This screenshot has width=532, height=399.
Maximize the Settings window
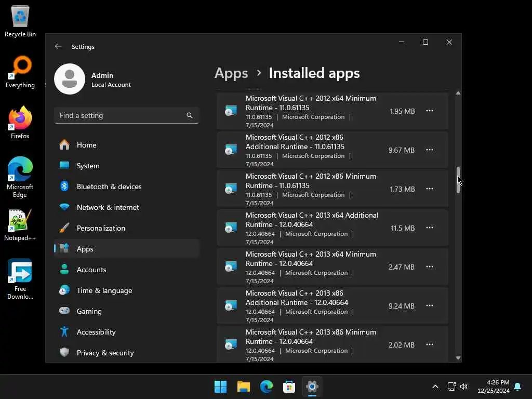coord(425,42)
